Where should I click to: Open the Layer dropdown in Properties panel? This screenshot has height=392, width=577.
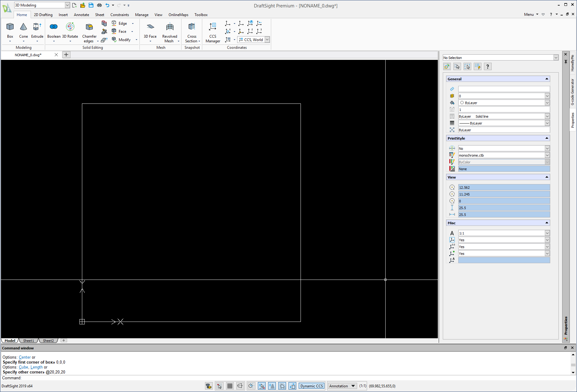[547, 95]
